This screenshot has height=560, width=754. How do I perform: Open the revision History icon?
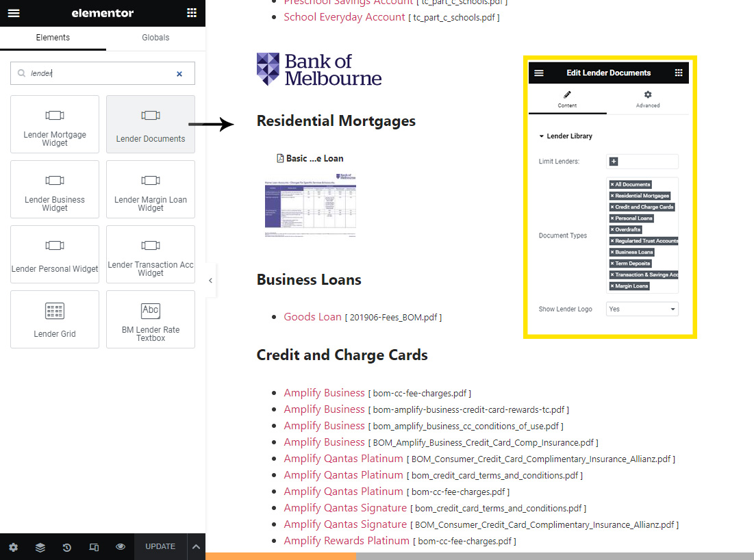click(x=67, y=547)
